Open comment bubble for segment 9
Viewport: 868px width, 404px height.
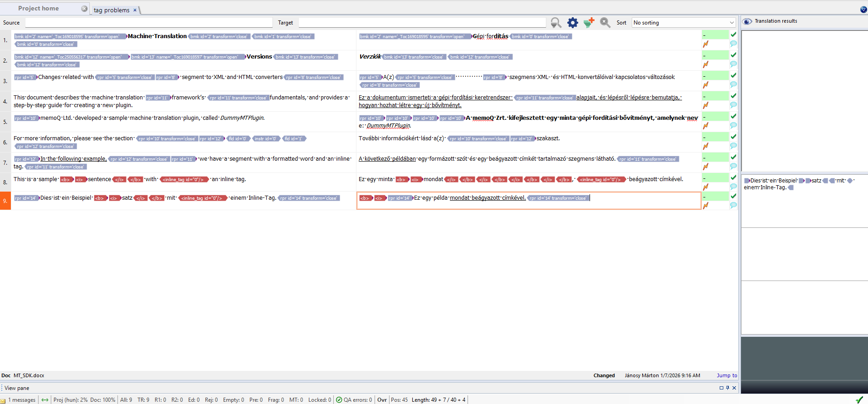[733, 206]
